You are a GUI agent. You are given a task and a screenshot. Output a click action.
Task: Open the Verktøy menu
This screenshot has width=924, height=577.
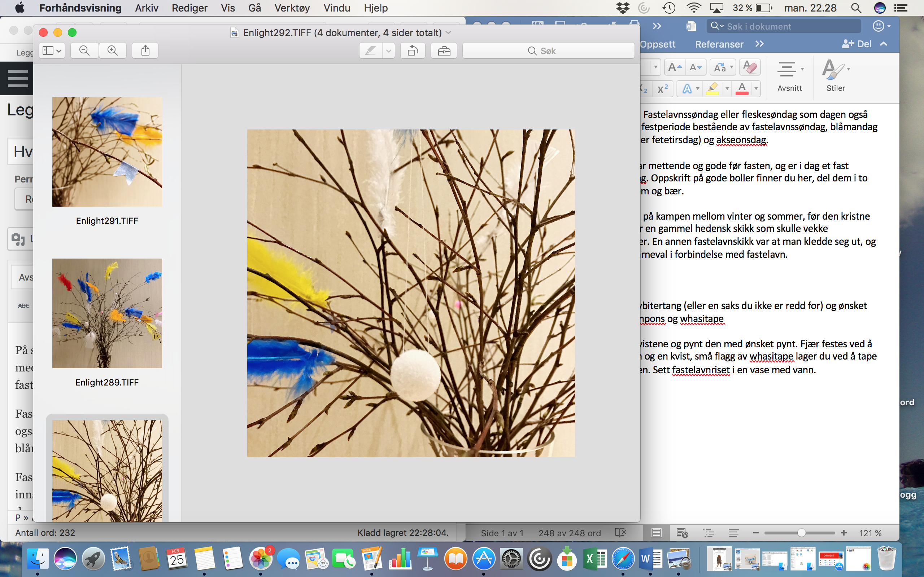[292, 8]
